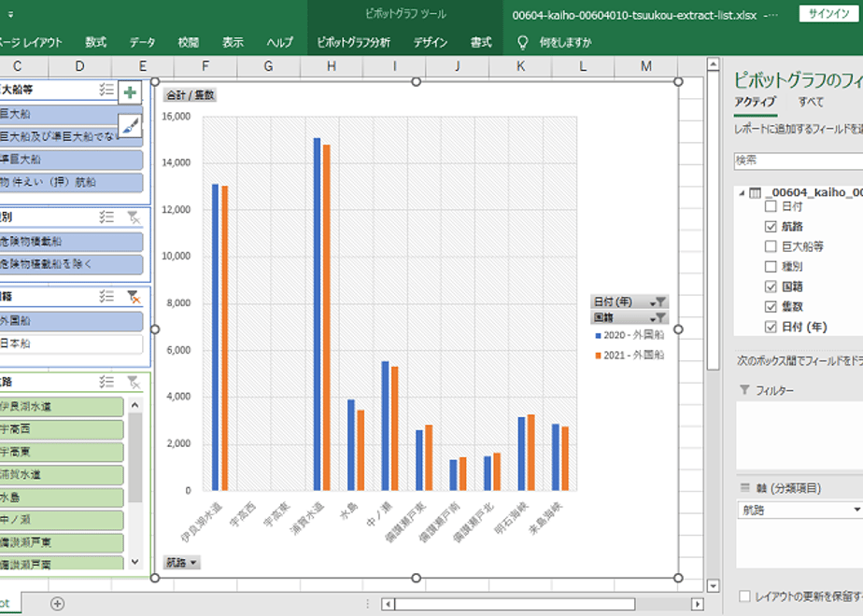The width and height of the screenshot is (863, 616).
Task: Open the Chart Styles paintbrush icon
Action: click(130, 126)
